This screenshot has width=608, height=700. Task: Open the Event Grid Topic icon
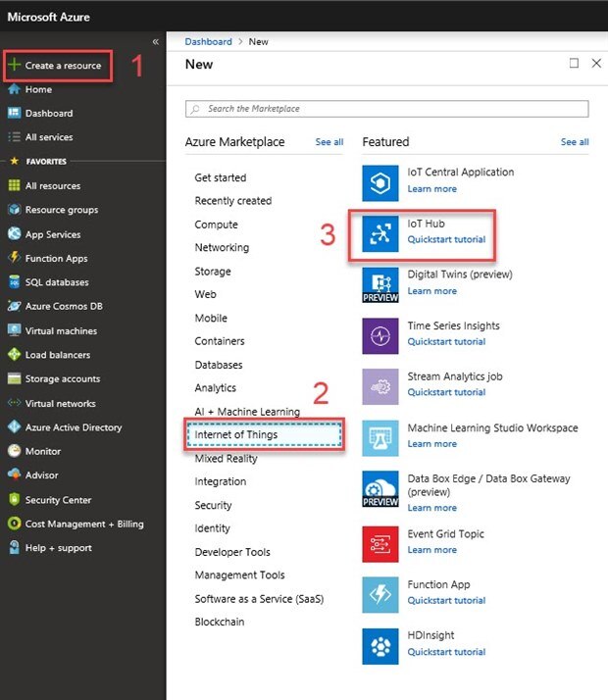[x=380, y=543]
